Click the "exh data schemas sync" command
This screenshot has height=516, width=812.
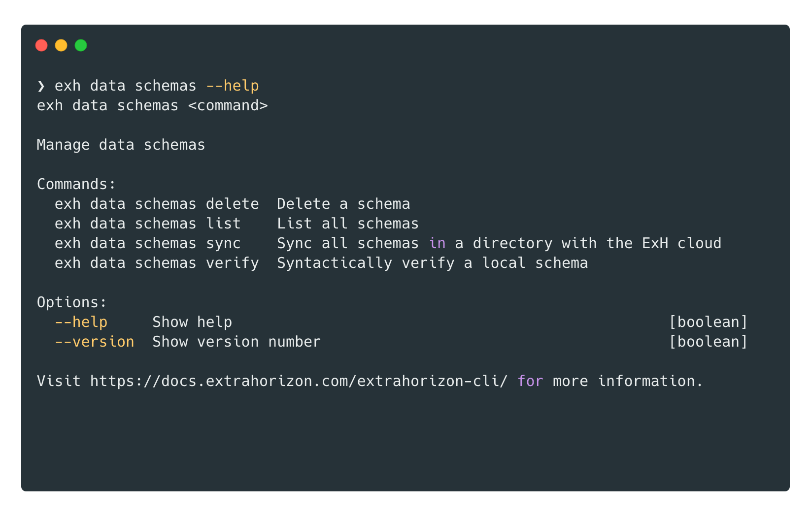coord(147,244)
